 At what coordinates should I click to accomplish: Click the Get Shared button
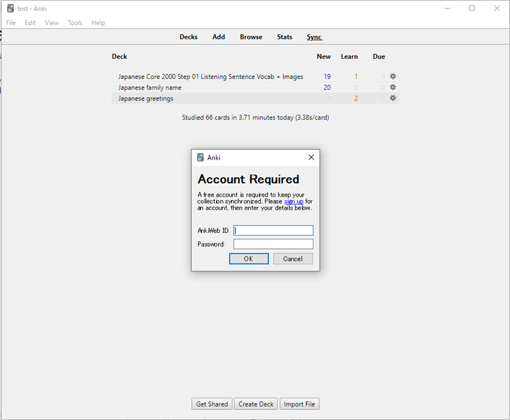pos(212,404)
